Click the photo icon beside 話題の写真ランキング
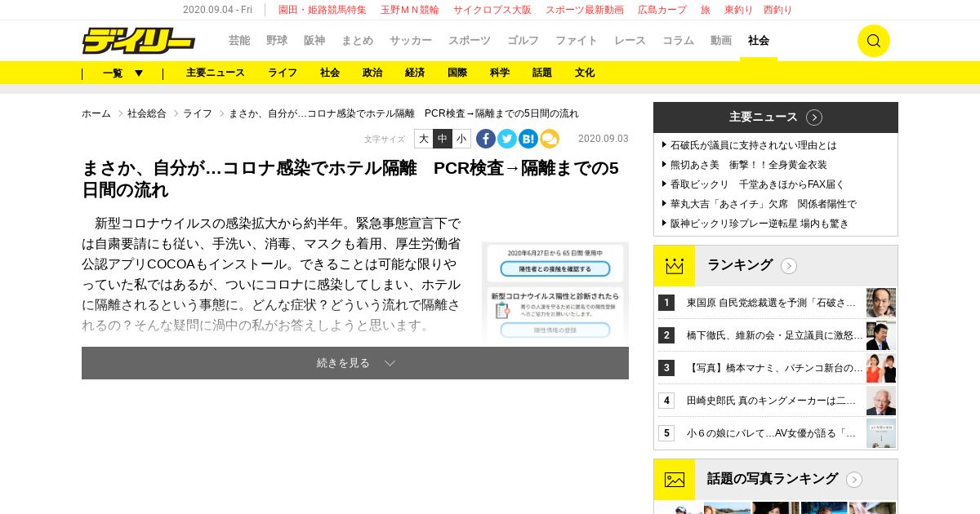980x514 pixels. [675, 480]
